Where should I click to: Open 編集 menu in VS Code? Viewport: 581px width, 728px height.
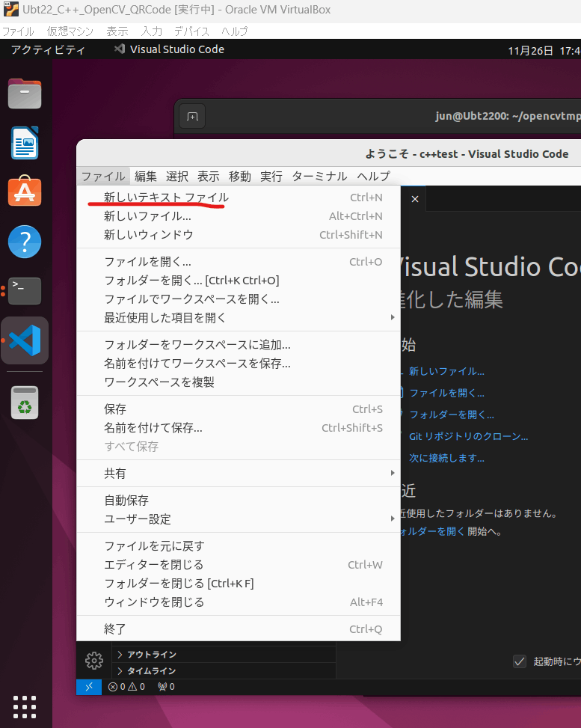(x=146, y=176)
